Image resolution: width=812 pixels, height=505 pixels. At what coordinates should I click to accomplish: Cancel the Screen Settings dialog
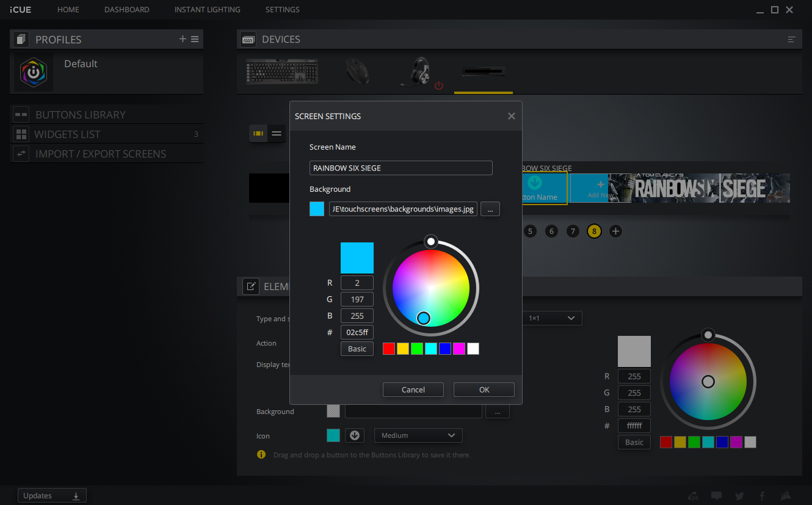[413, 390]
